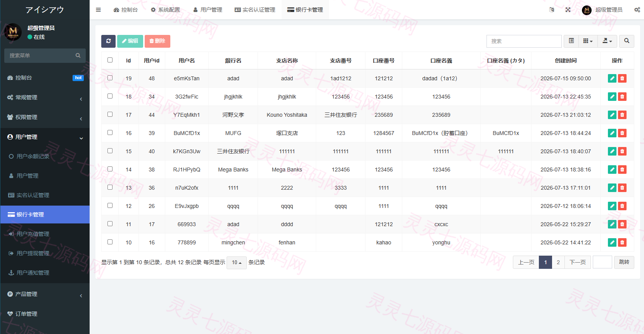
Task: Switch to the 实名认证管理 top tab
Action: pyautogui.click(x=255, y=10)
